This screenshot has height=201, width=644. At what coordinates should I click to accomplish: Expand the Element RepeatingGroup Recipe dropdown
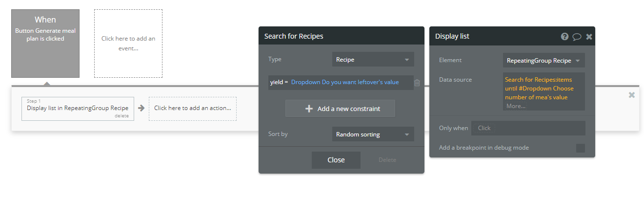point(544,61)
